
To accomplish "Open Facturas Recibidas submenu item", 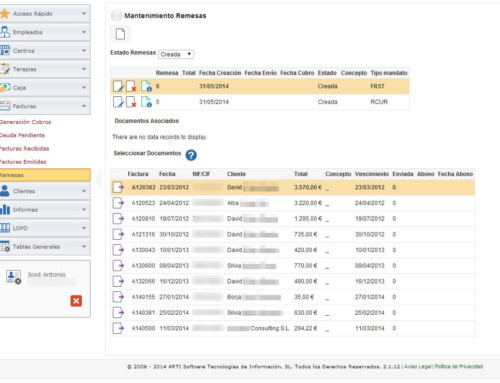I will point(24,149).
